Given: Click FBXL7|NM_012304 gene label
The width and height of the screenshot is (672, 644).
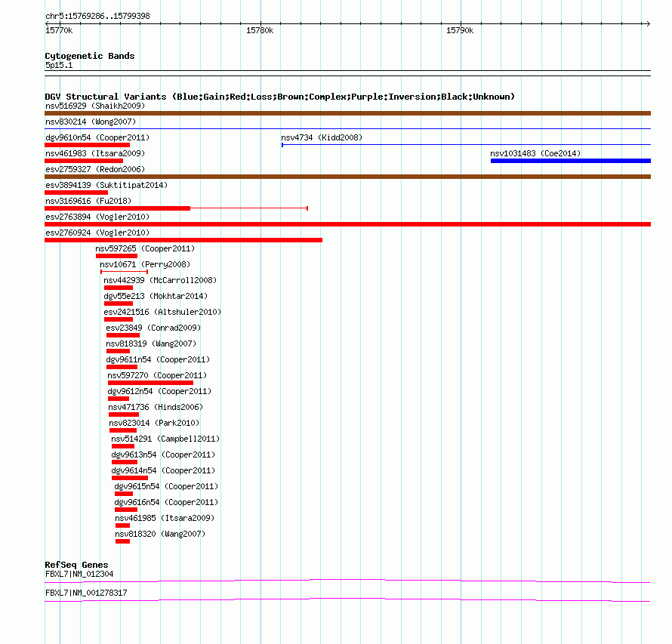Looking at the screenshot, I should (79, 574).
